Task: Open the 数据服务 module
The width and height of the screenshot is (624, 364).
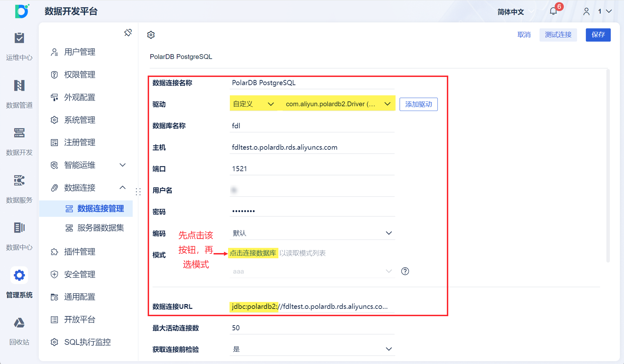Action: [19, 189]
